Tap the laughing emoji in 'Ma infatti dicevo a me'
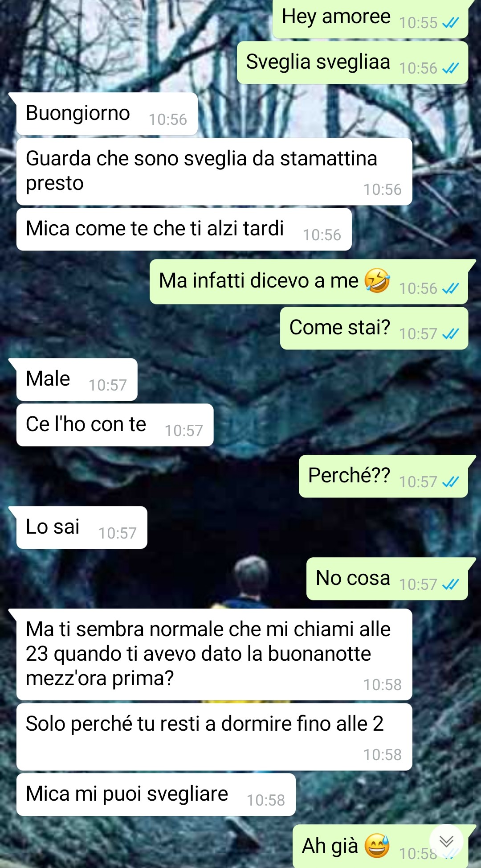 pyautogui.click(x=377, y=280)
